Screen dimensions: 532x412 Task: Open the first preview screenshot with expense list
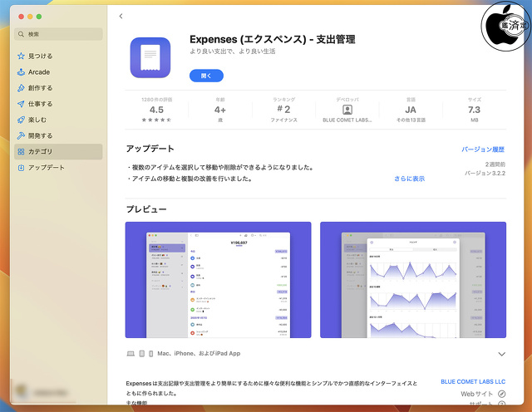pyautogui.click(x=218, y=280)
